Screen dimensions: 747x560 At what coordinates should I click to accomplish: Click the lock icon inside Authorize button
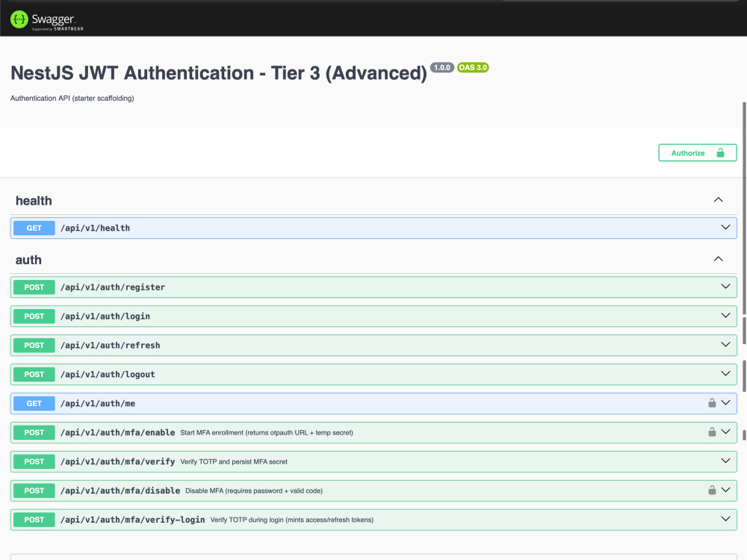(x=720, y=152)
